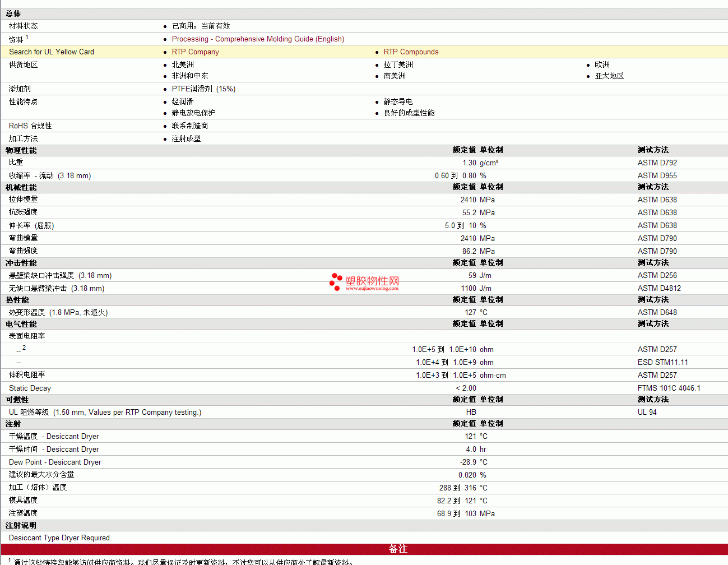Click the 'Desiccant Type Dryer Required.' note
Image resolution: width=728 pixels, height=565 pixels.
pyautogui.click(x=60, y=538)
